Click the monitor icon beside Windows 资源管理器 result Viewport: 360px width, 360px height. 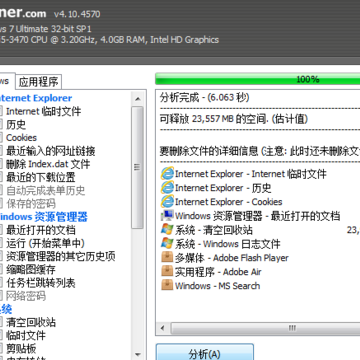(x=167, y=216)
